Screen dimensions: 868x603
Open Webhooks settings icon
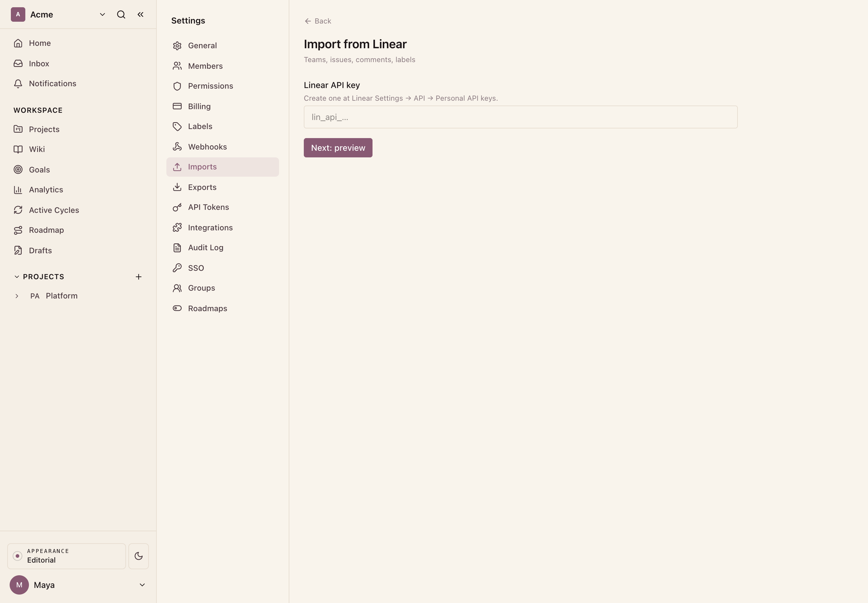pos(177,147)
